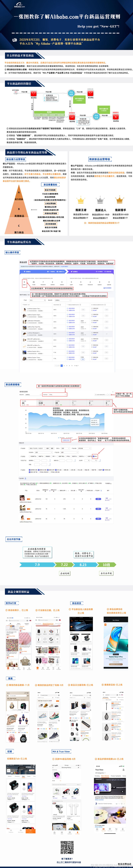Click the red "A" box in the support path diagram
Viewport: 133px width, 868px height.
click(116, 117)
